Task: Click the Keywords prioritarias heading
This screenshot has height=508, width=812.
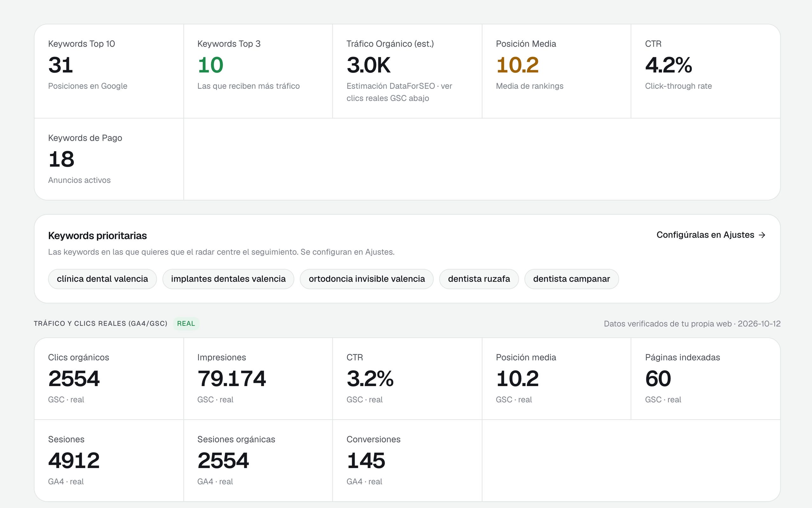Action: pos(97,236)
